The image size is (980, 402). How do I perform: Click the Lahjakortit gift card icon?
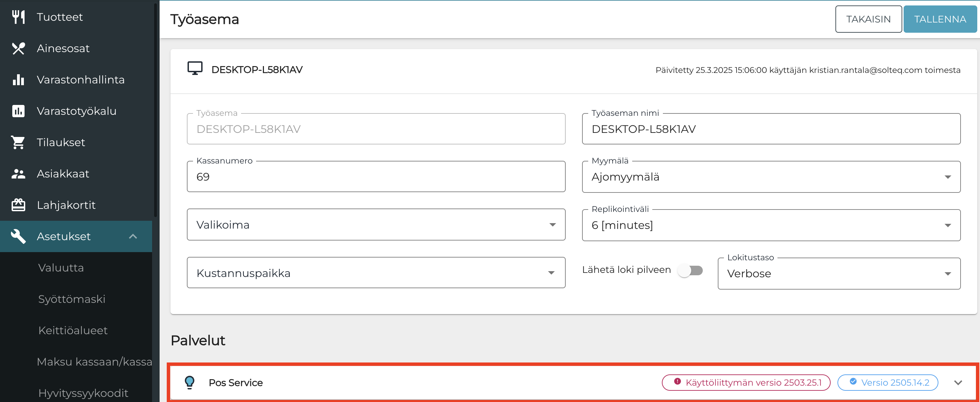(18, 205)
